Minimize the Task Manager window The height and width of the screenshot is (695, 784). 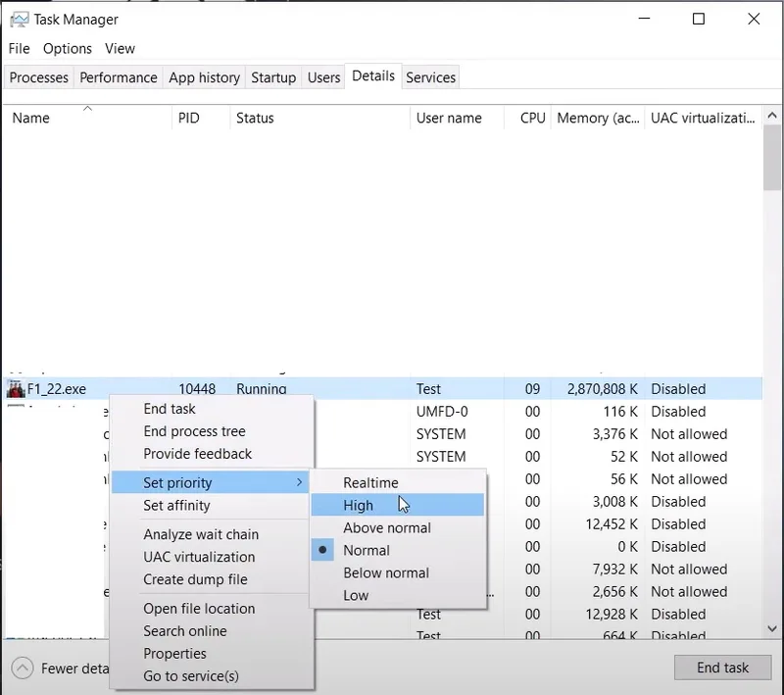[644, 19]
